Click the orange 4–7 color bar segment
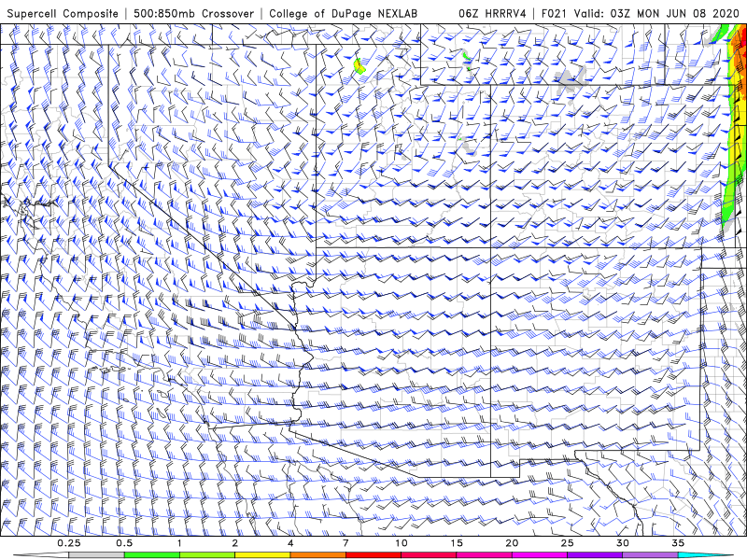Image resolution: width=747 pixels, height=560 pixels. coord(317,555)
